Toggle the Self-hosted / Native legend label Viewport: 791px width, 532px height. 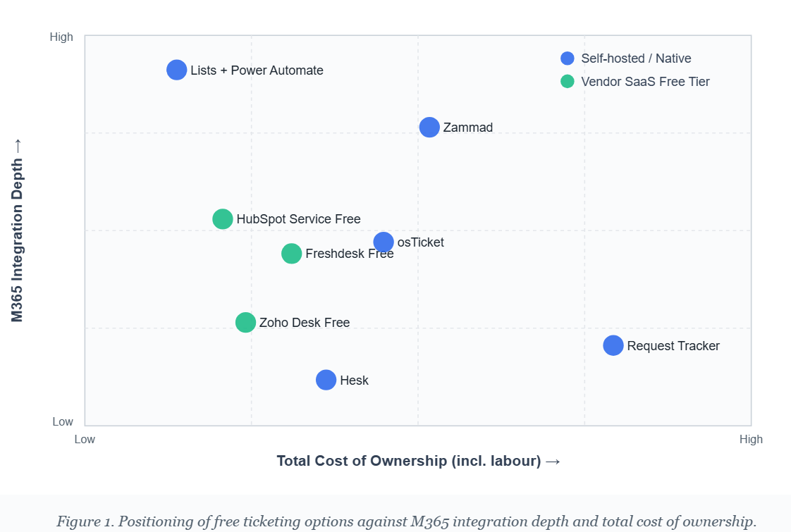click(636, 58)
